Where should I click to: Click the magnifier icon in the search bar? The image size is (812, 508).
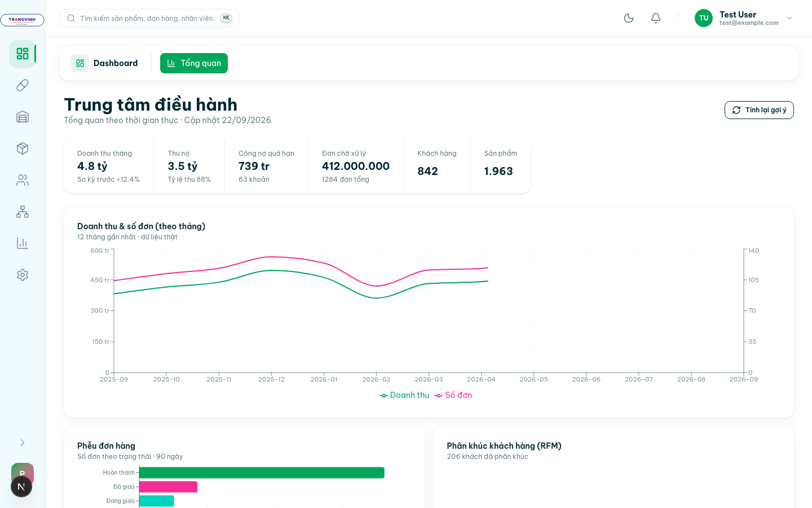tap(71, 18)
